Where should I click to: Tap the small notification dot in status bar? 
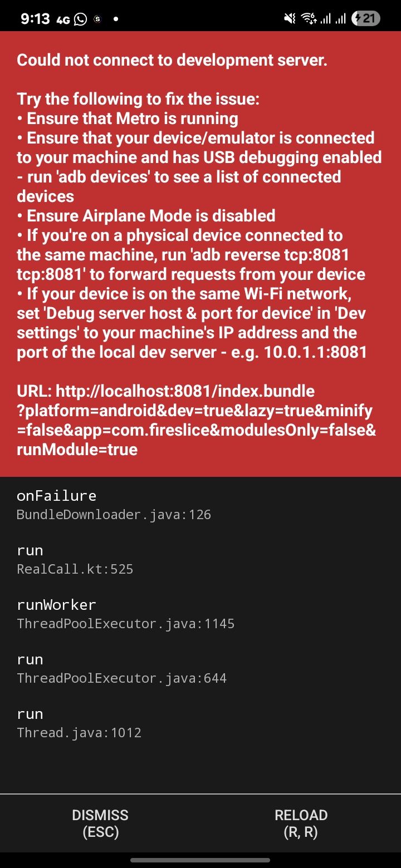116,19
